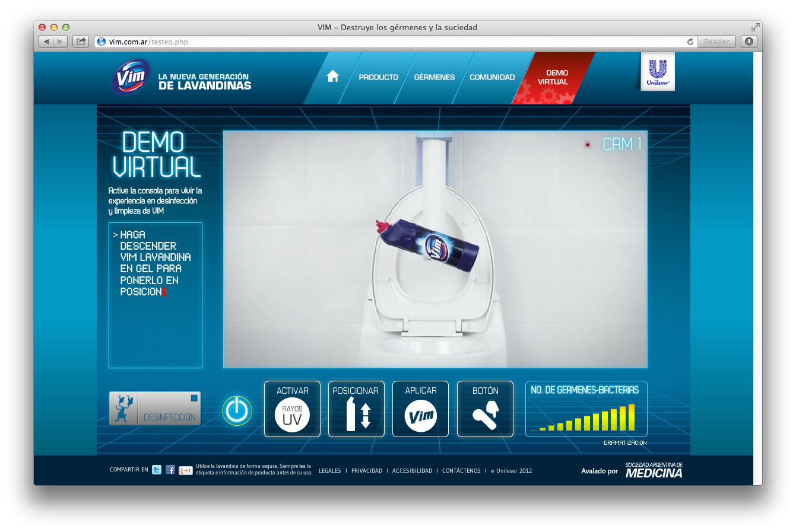
Task: Click the '© Unilever 2012' text
Action: click(x=511, y=471)
